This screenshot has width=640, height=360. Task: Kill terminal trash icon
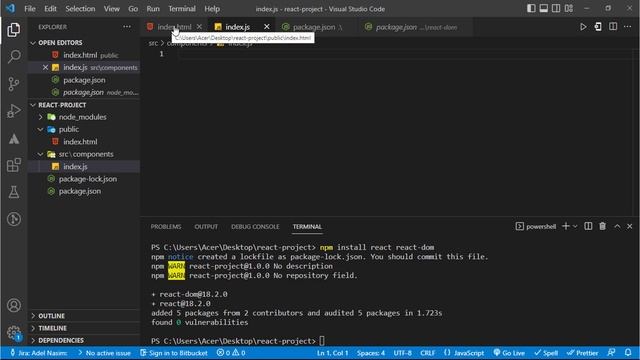[602, 226]
